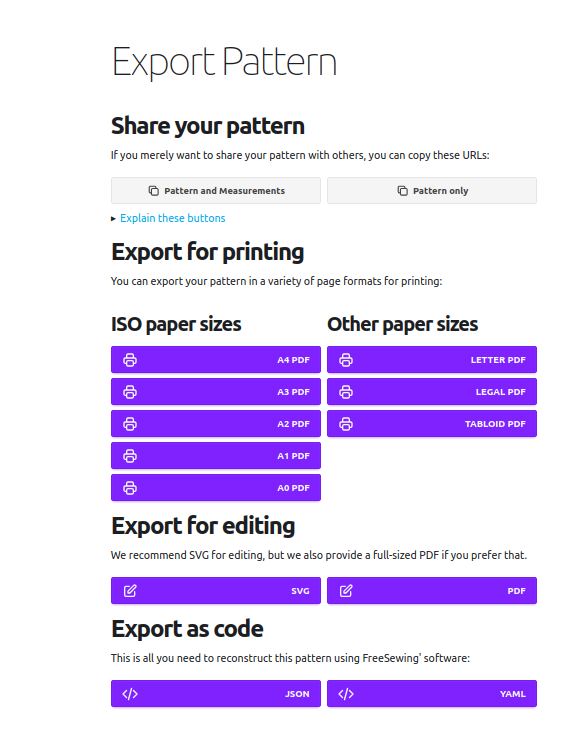Click the printer icon on A4 PDF button

click(130, 360)
